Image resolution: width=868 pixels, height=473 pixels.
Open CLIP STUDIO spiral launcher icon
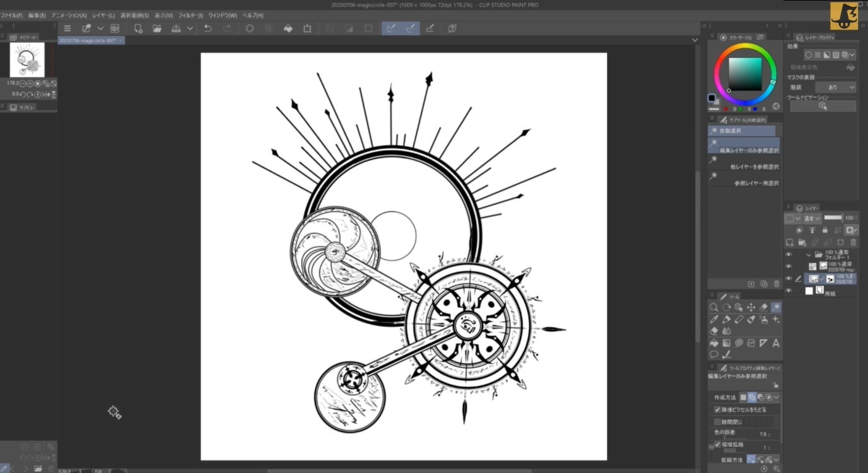point(115,28)
